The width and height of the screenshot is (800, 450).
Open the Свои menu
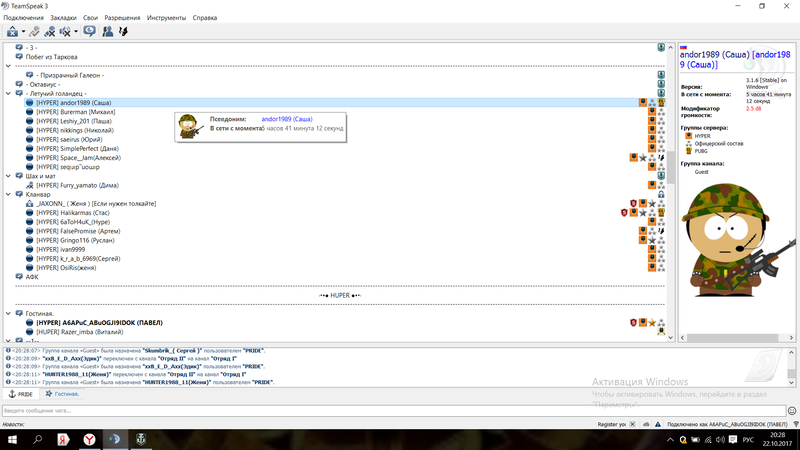[x=90, y=18]
